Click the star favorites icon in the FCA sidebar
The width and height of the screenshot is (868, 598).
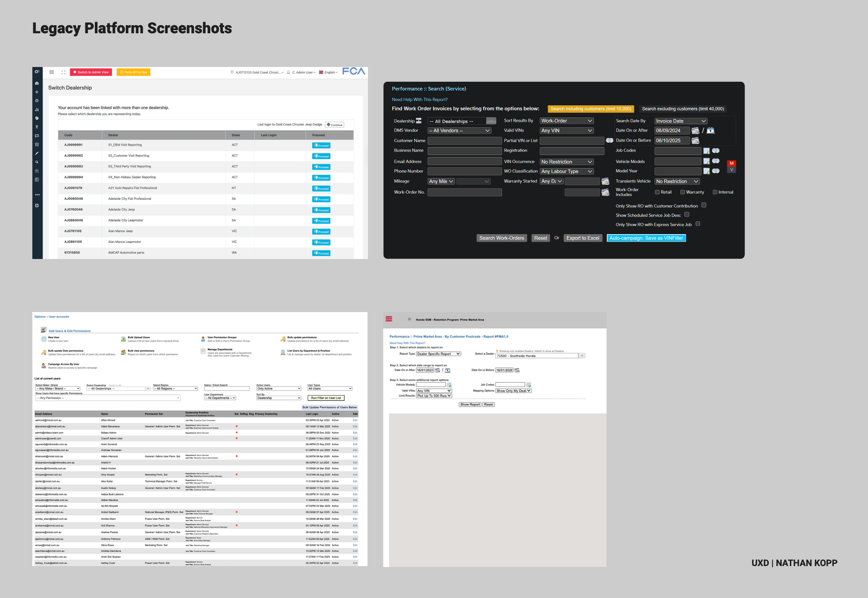(x=37, y=92)
